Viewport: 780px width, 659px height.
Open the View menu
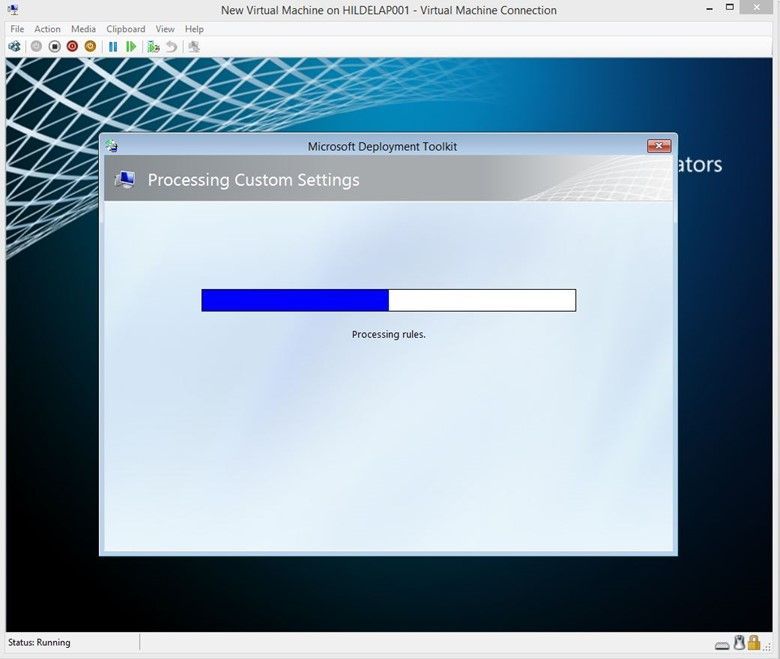point(165,29)
